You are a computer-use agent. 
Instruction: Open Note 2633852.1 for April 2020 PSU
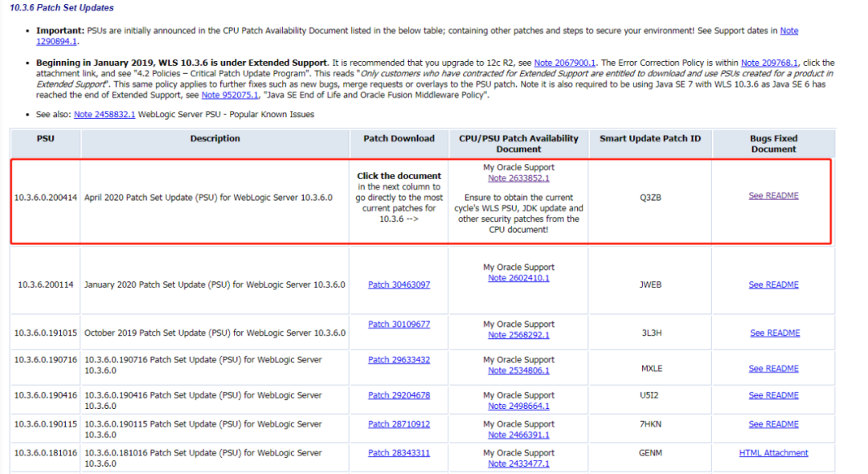pyautogui.click(x=518, y=178)
